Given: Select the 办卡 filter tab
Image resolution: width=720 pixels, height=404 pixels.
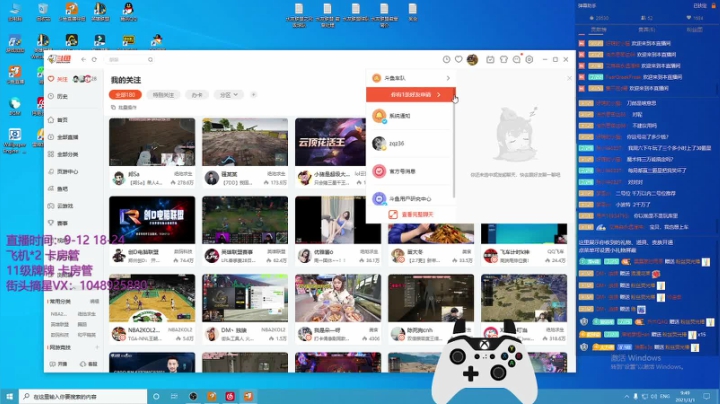Looking at the screenshot, I should pyautogui.click(x=197, y=95).
